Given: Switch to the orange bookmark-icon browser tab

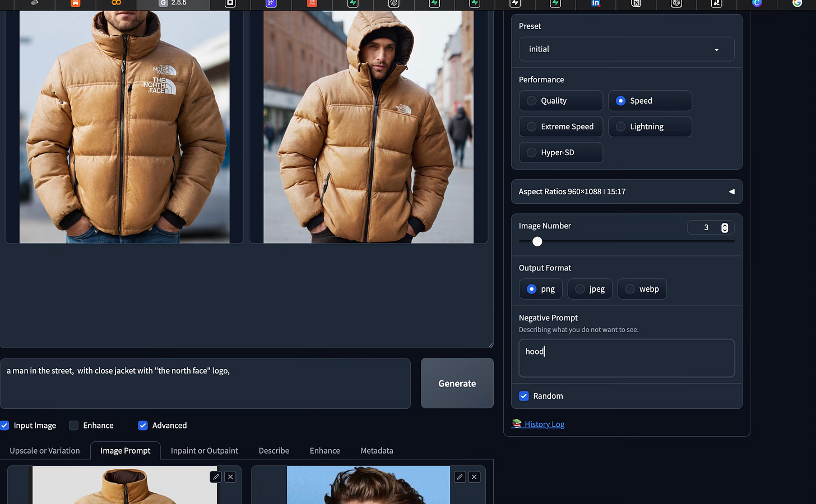Looking at the screenshot, I should pyautogui.click(x=76, y=3).
